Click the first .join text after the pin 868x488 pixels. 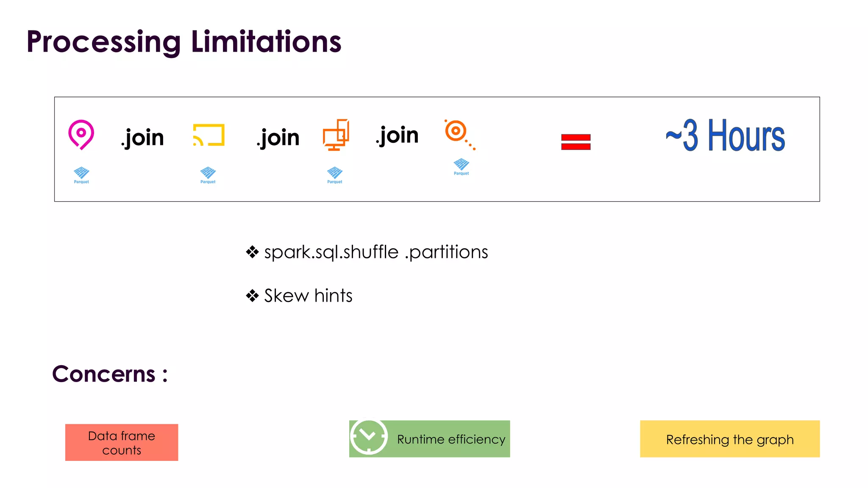coord(142,138)
